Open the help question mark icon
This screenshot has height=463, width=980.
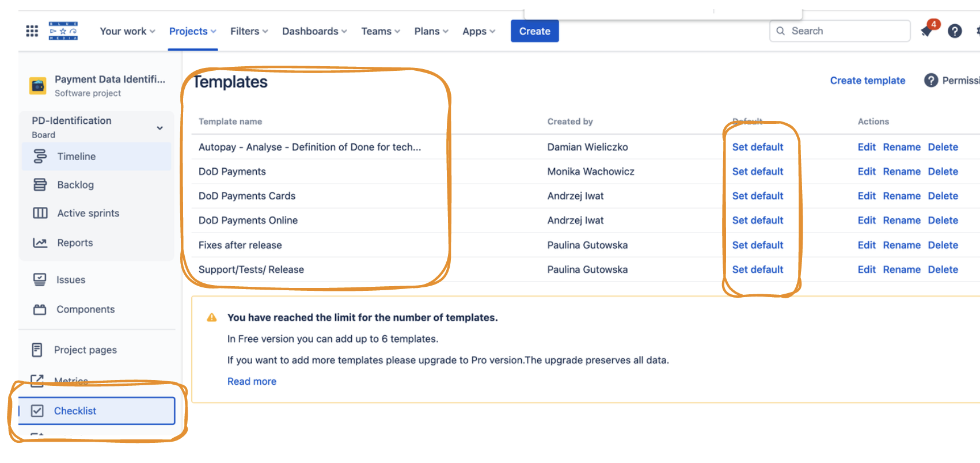[x=955, y=31]
